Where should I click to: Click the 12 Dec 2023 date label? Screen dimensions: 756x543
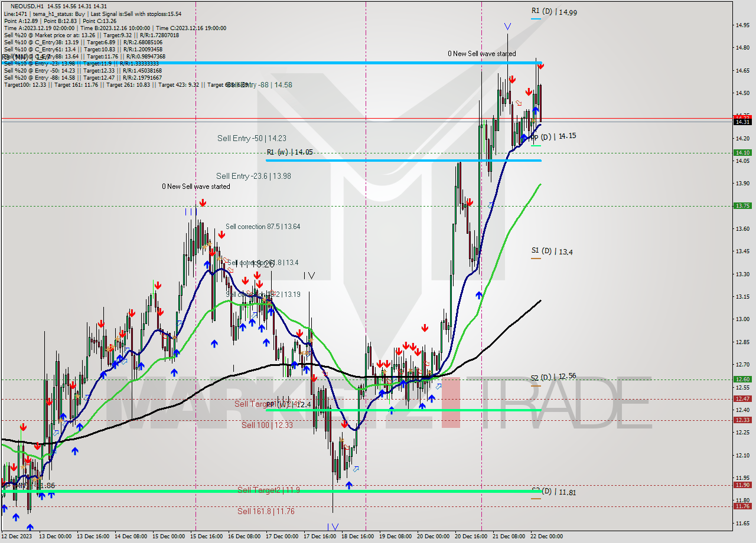17,537
